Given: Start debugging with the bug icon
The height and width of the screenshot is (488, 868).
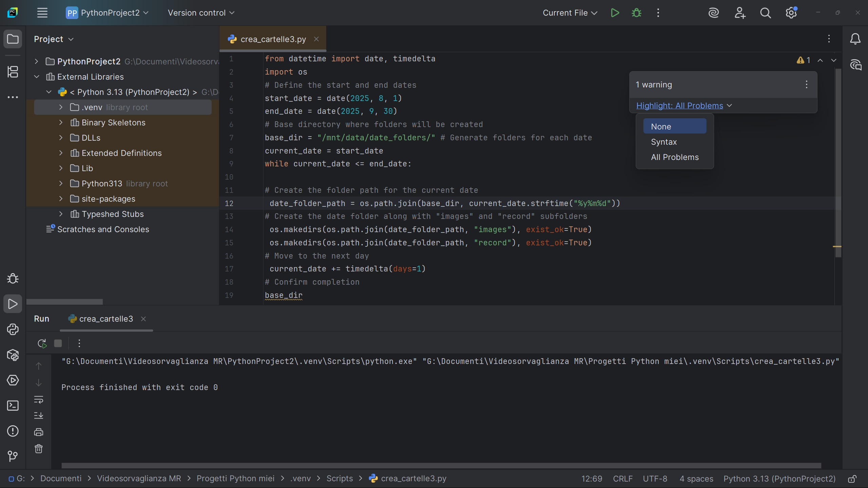Looking at the screenshot, I should (x=636, y=13).
